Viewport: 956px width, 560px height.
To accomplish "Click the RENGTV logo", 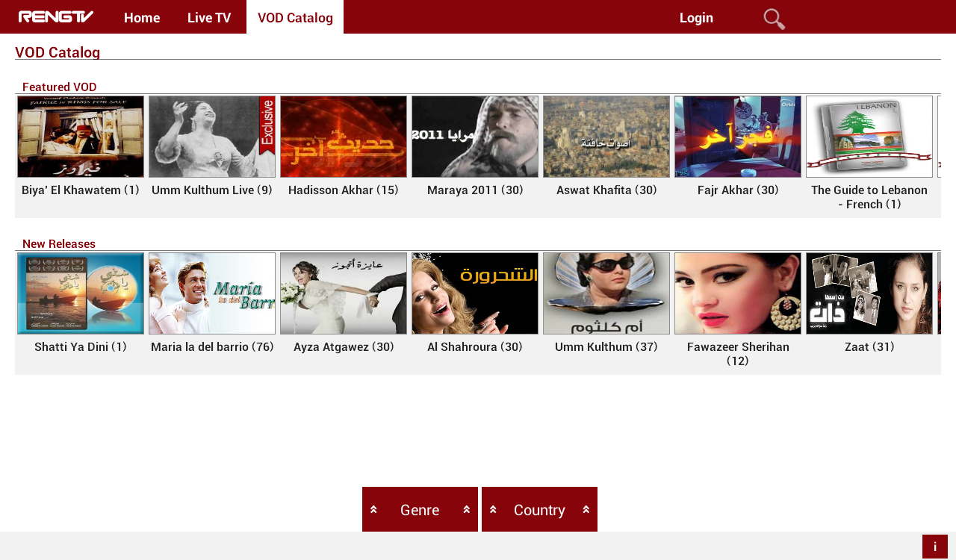I will (x=56, y=17).
